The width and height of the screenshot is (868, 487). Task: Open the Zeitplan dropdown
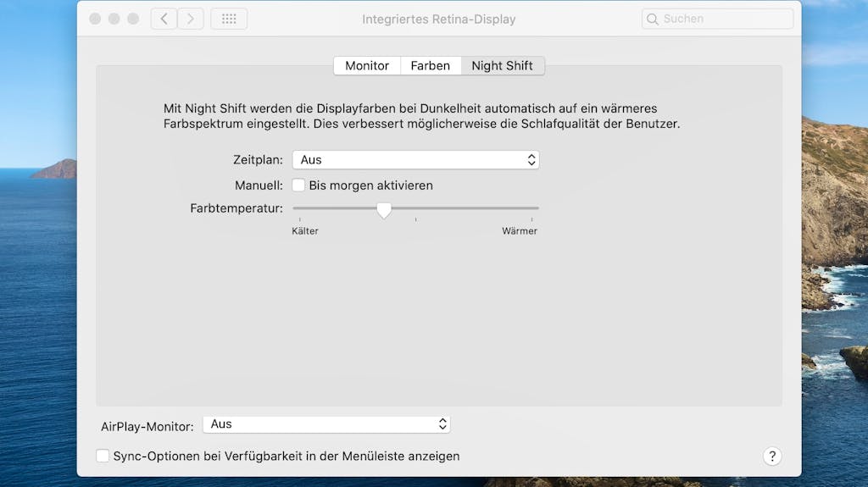click(x=415, y=160)
